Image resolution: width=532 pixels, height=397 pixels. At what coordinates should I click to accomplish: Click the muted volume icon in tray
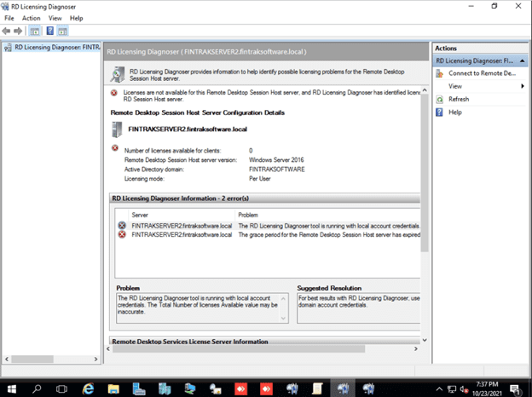[x=464, y=389]
